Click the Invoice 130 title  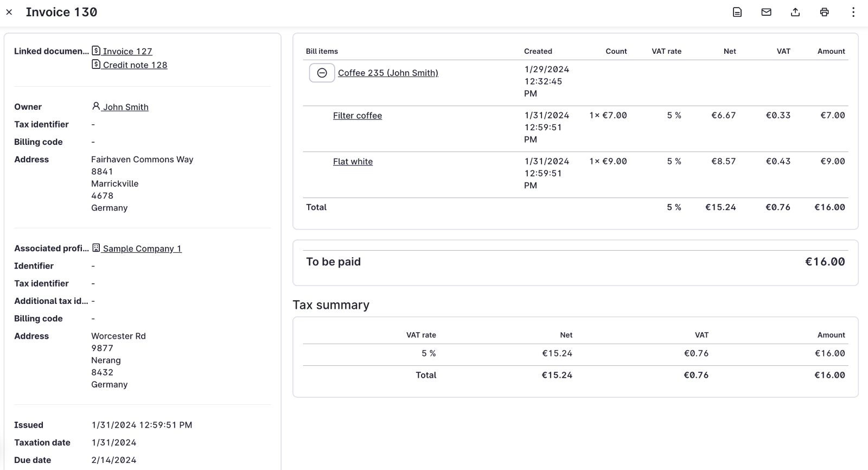pyautogui.click(x=61, y=12)
